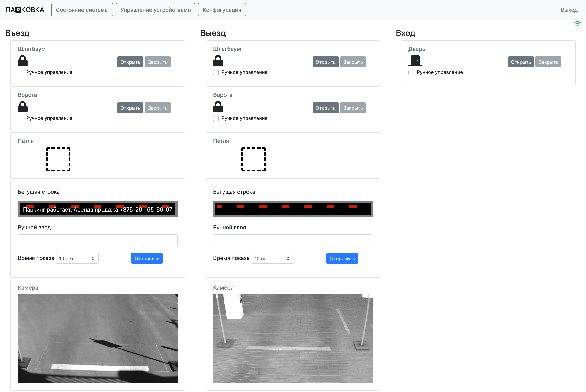Click entry manual input text field
Viewport: 586px width, 392px height.
(x=98, y=241)
